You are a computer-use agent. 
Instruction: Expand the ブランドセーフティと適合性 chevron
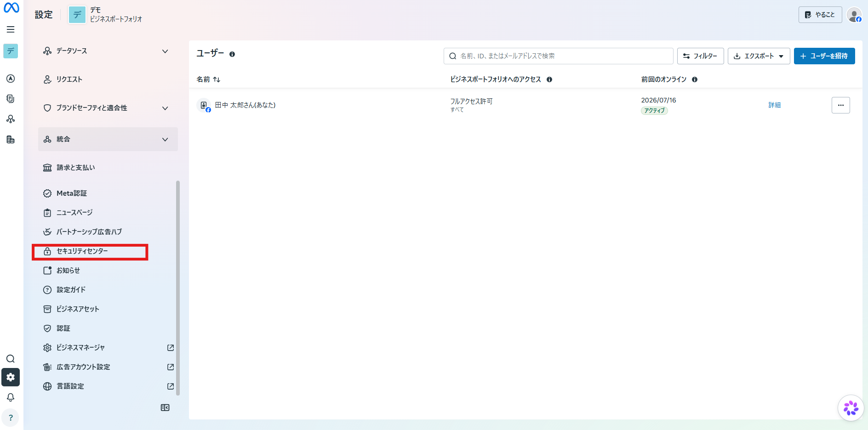click(165, 108)
